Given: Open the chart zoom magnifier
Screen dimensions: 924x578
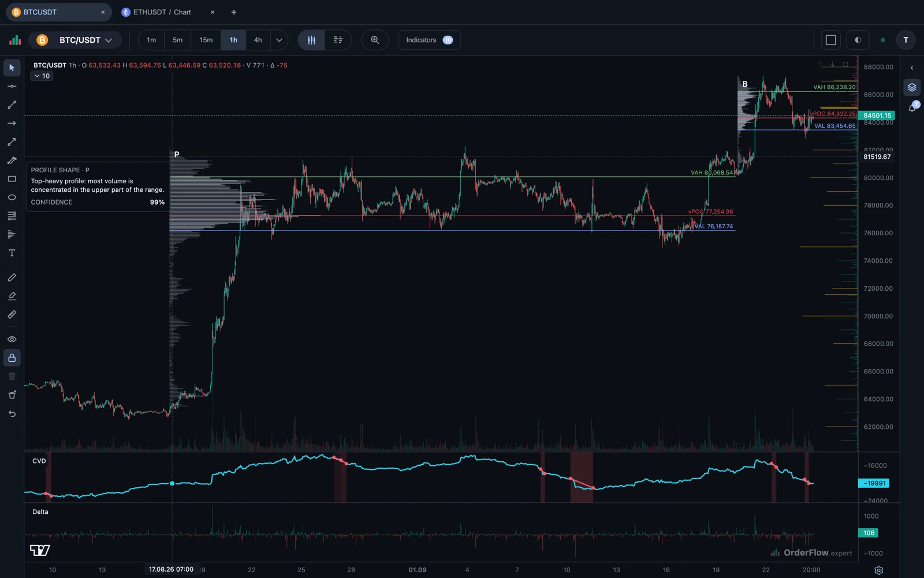Looking at the screenshot, I should pyautogui.click(x=375, y=40).
